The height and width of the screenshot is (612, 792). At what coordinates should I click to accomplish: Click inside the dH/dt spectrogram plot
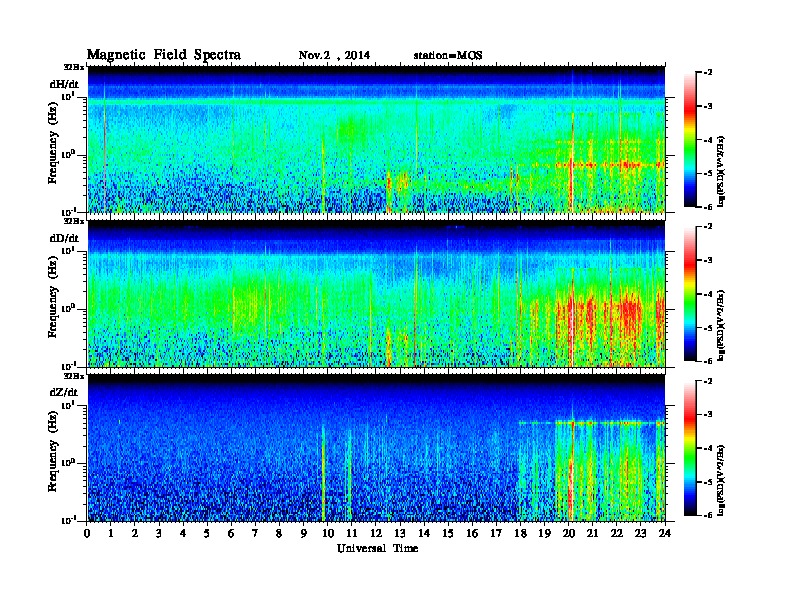click(x=376, y=139)
